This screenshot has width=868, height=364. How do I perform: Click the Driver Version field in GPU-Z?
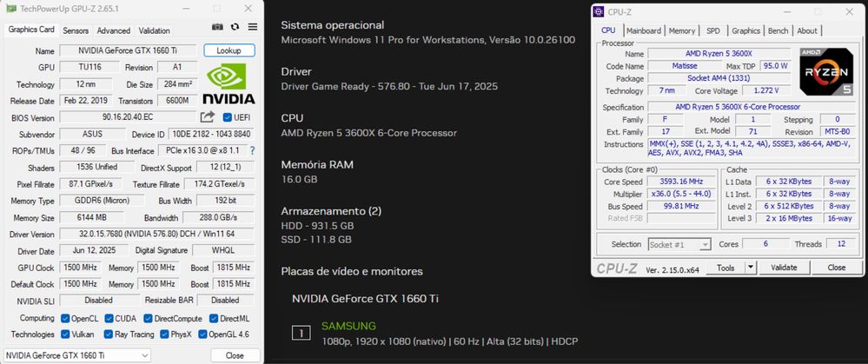156,234
